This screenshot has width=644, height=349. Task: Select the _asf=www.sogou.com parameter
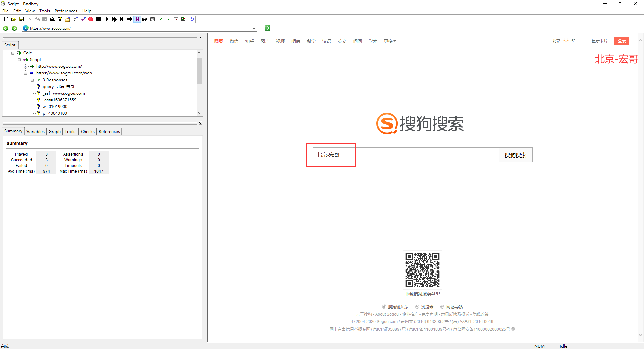click(x=64, y=93)
